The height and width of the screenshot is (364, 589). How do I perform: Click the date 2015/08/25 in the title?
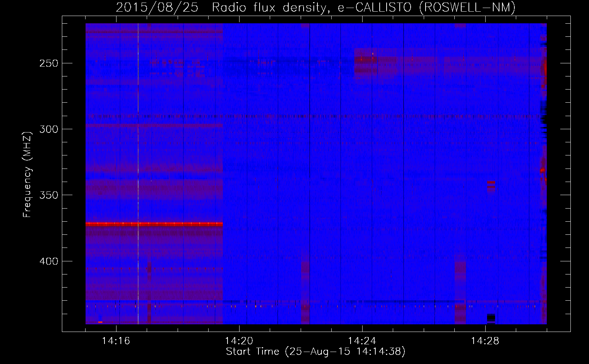coord(157,7)
